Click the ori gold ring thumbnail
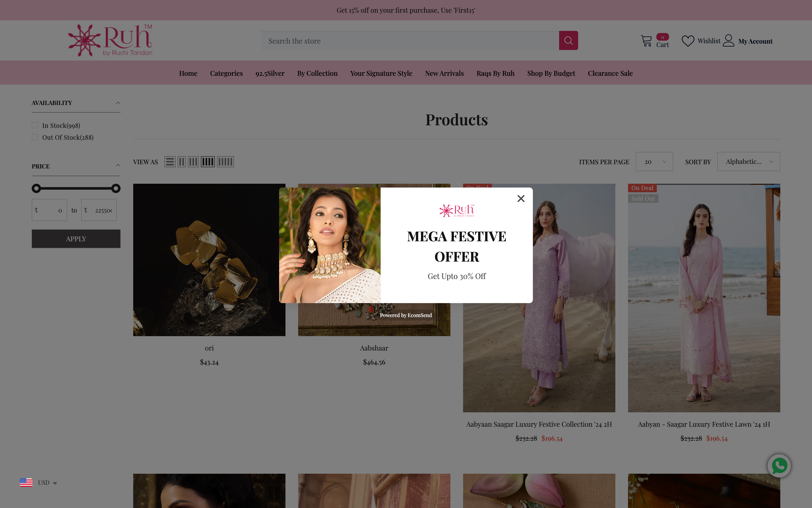 pyautogui.click(x=209, y=260)
